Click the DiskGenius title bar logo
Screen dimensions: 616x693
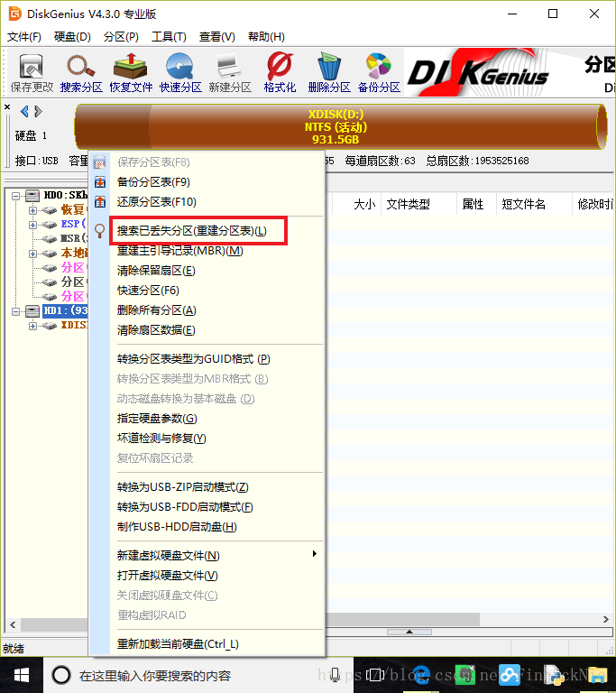[14, 14]
